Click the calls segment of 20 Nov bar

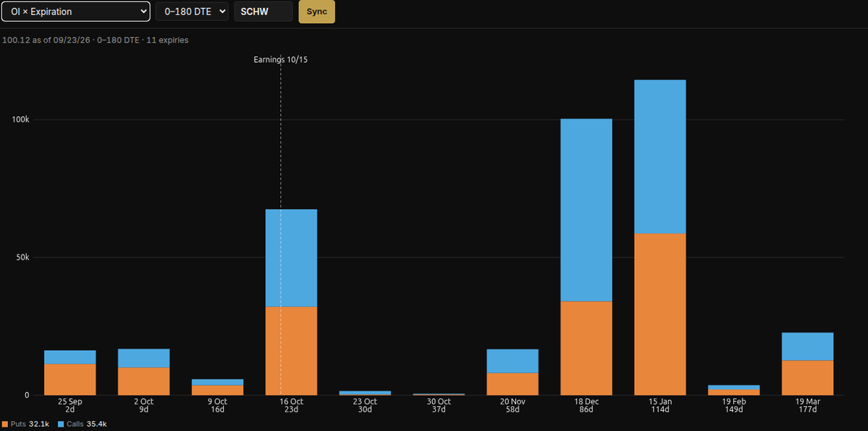(513, 361)
